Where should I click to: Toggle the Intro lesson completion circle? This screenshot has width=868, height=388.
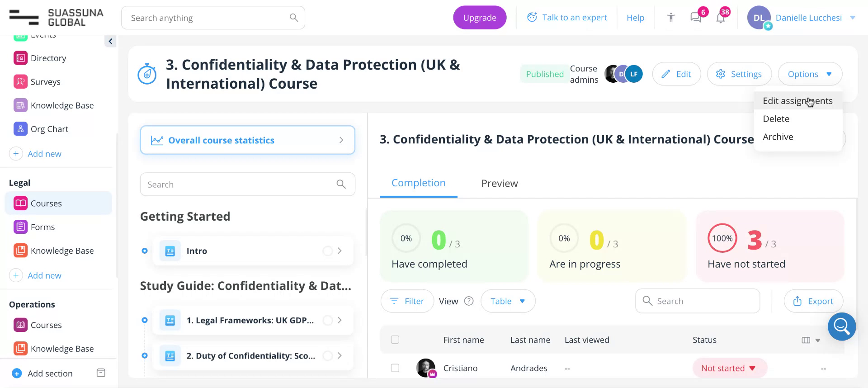click(x=328, y=251)
